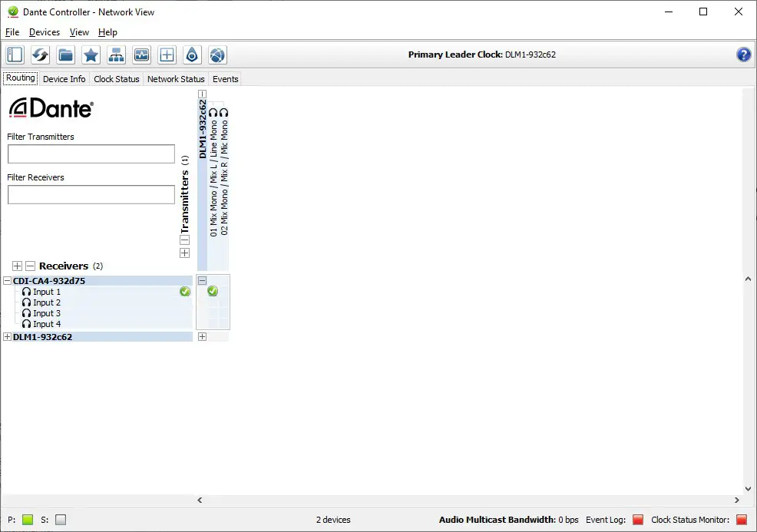This screenshot has height=532, width=757.
Task: Open the Devices menu
Action: pos(45,32)
